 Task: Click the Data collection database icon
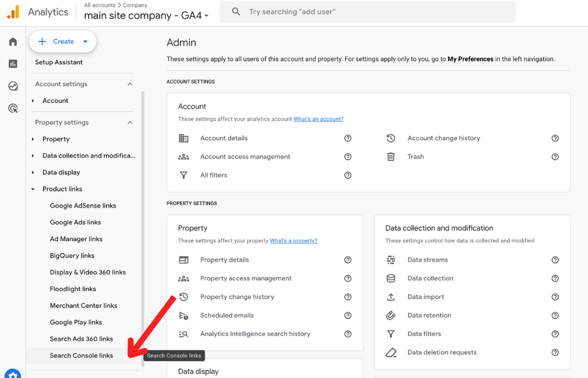pos(391,278)
